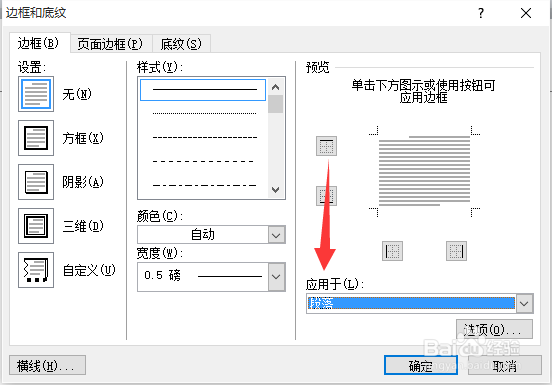
Task: Select the 三维(D) 3-D border icon
Action: point(36,226)
